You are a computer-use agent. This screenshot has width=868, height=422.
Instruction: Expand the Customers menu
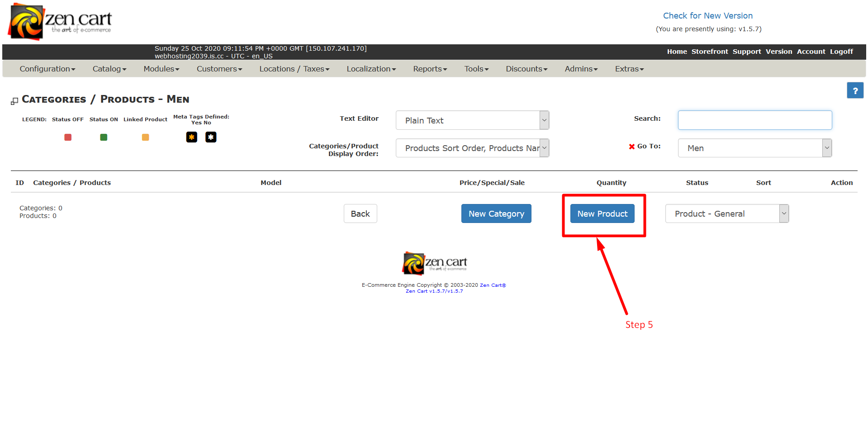[219, 69]
